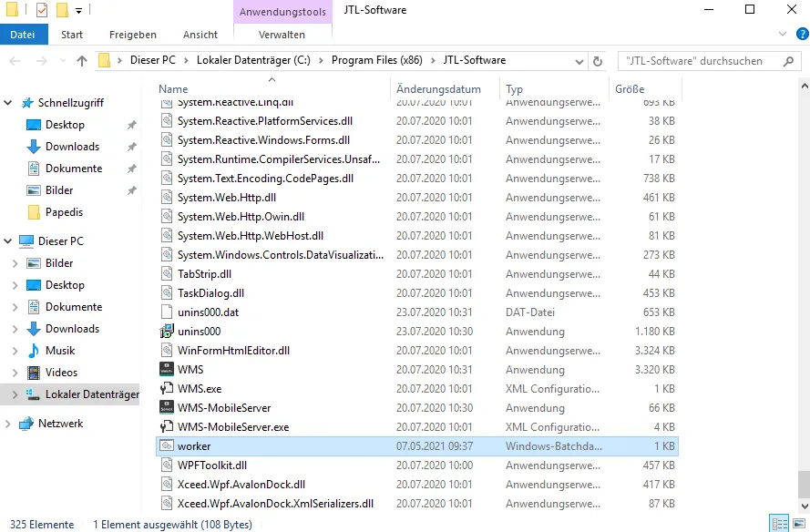The height and width of the screenshot is (532, 810).
Task: Select the WMS-MobileServer application icon
Action: coord(167,407)
